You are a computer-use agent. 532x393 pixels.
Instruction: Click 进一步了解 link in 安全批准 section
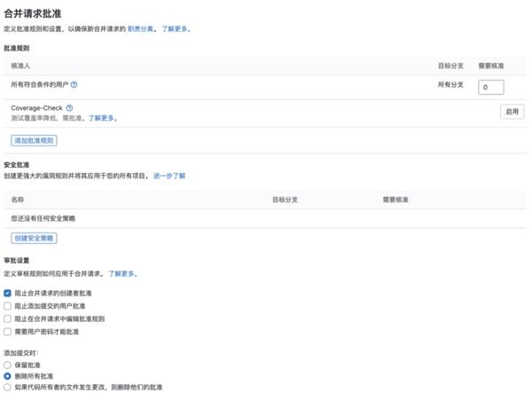pos(169,176)
